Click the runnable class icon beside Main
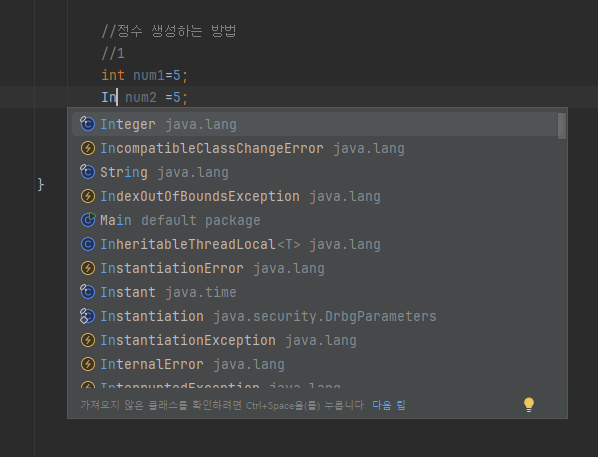Image resolution: width=598 pixels, height=457 pixels. (x=88, y=220)
